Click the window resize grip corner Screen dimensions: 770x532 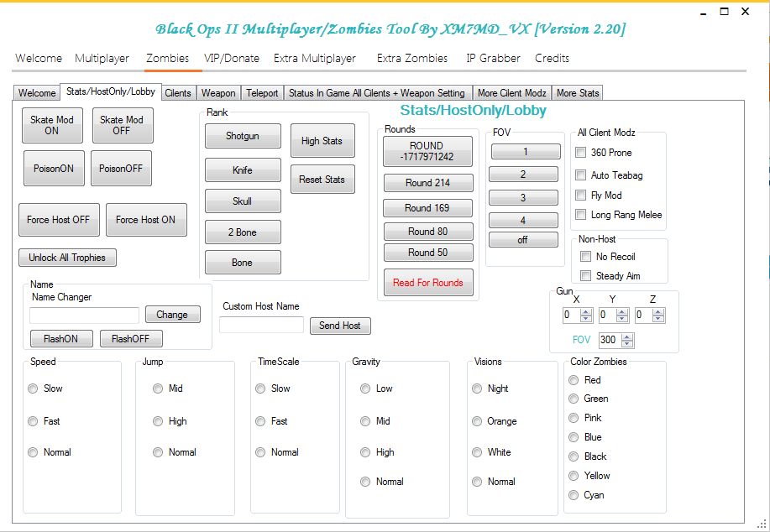tap(762, 525)
